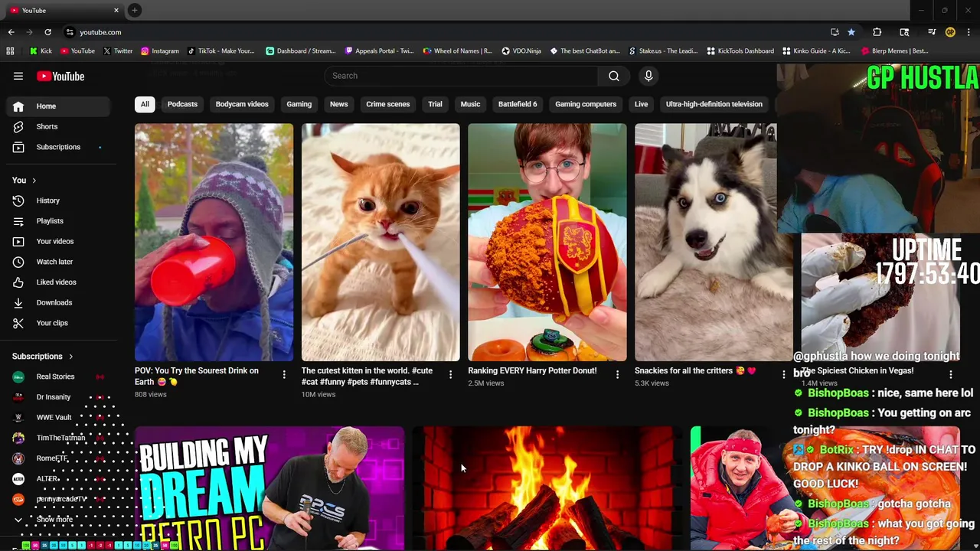The width and height of the screenshot is (980, 551).
Task: Open the Chrome profile avatar
Action: (950, 32)
